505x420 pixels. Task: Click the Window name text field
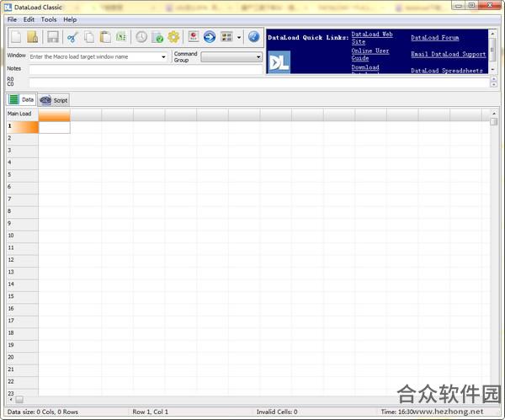point(95,57)
